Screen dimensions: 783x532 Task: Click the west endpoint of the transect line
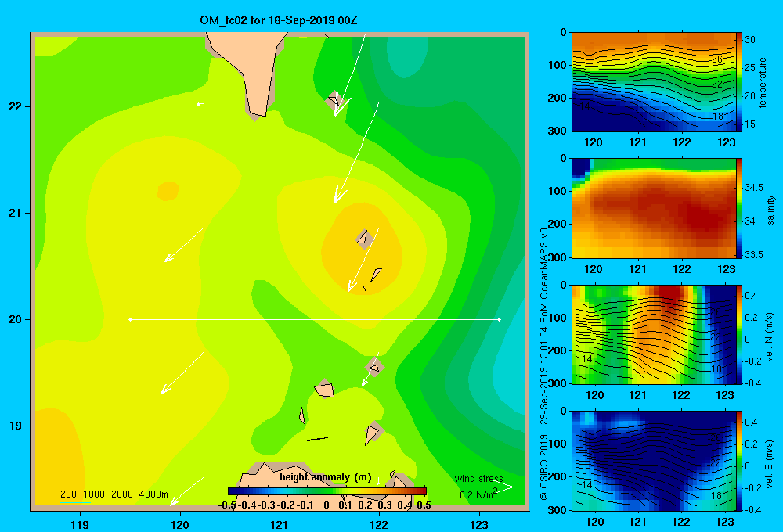131,319
